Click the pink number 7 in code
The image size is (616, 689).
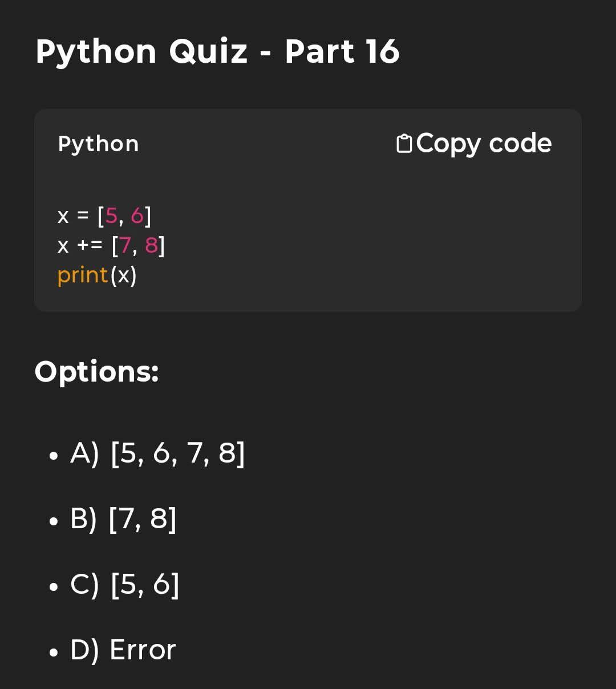[125, 245]
